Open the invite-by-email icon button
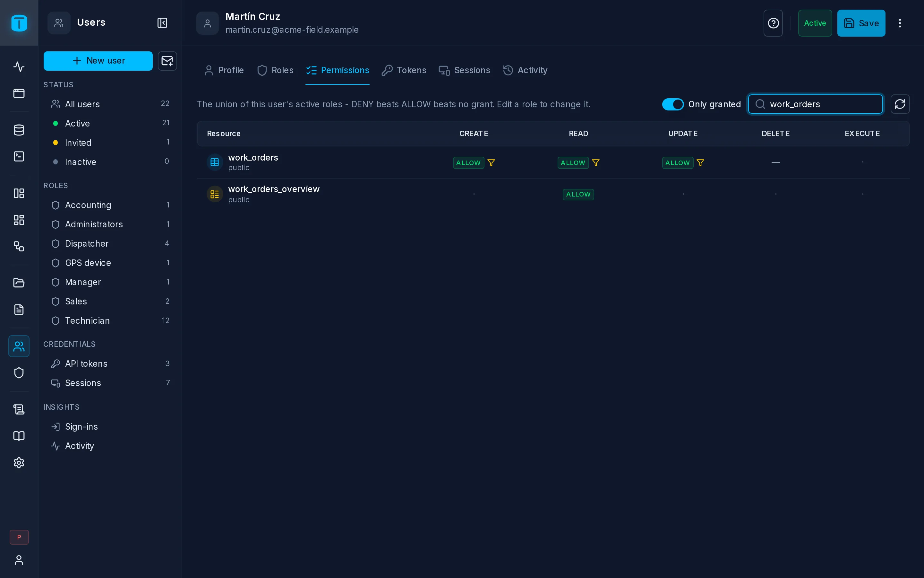Screen dimensions: 924x578 point(167,61)
